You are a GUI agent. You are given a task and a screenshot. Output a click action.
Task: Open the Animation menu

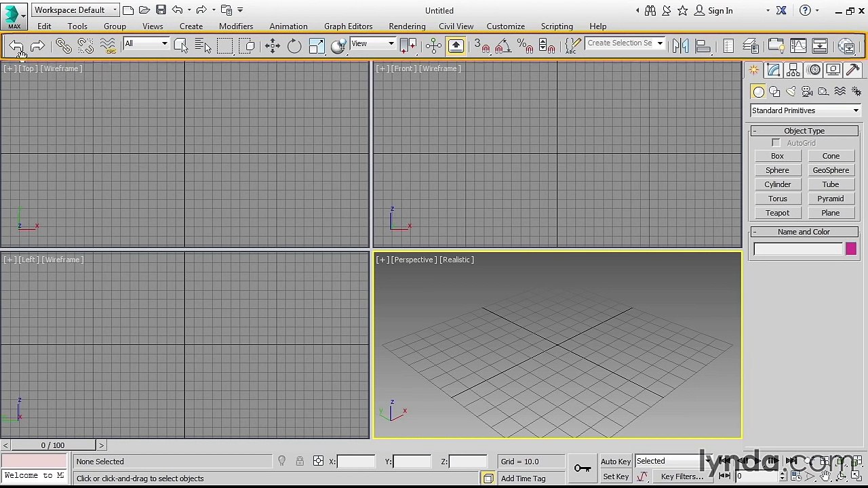click(288, 26)
